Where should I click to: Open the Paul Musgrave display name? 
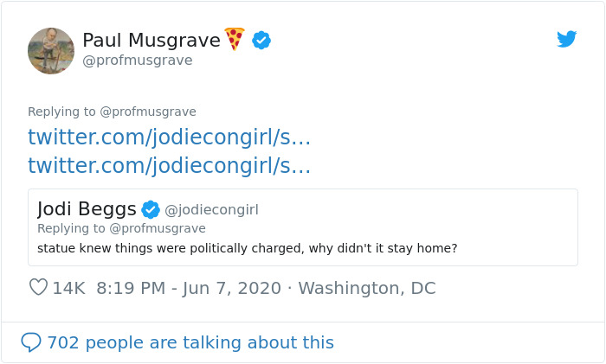[x=151, y=40]
